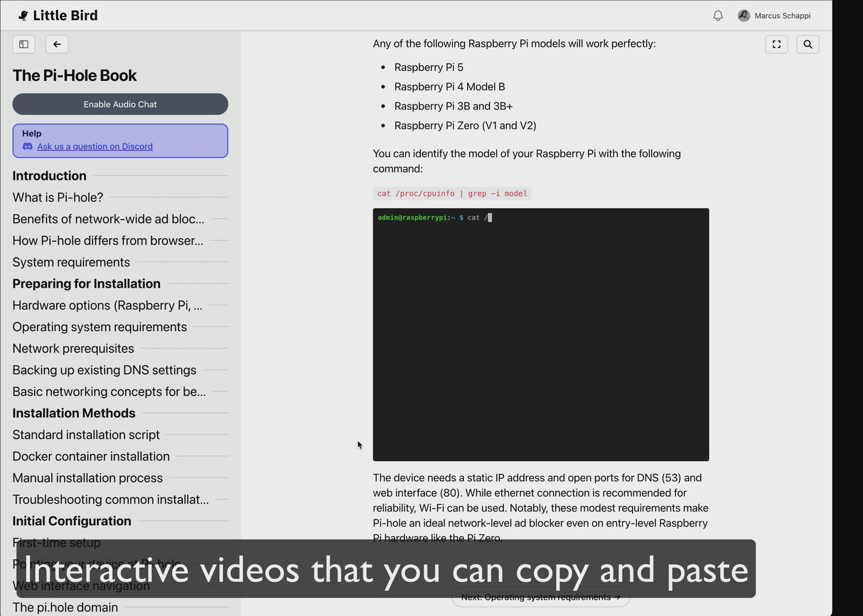Open Backing up existing DNS settings
This screenshot has width=863, height=616.
104,370
